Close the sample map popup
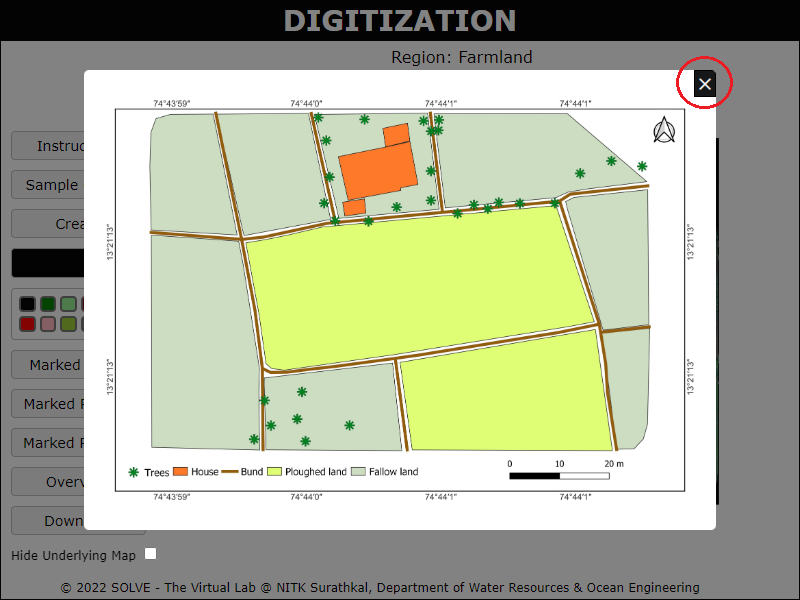This screenshot has width=800, height=600. (705, 84)
